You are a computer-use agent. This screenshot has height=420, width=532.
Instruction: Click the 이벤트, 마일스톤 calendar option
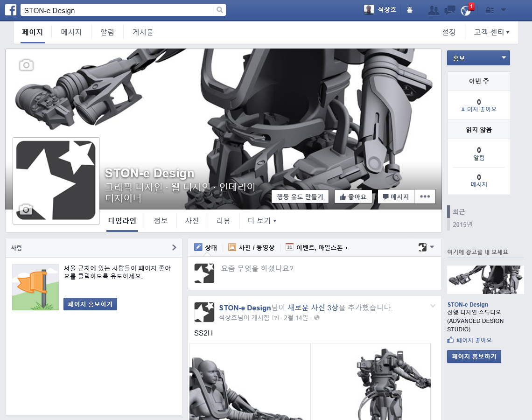tap(317, 248)
